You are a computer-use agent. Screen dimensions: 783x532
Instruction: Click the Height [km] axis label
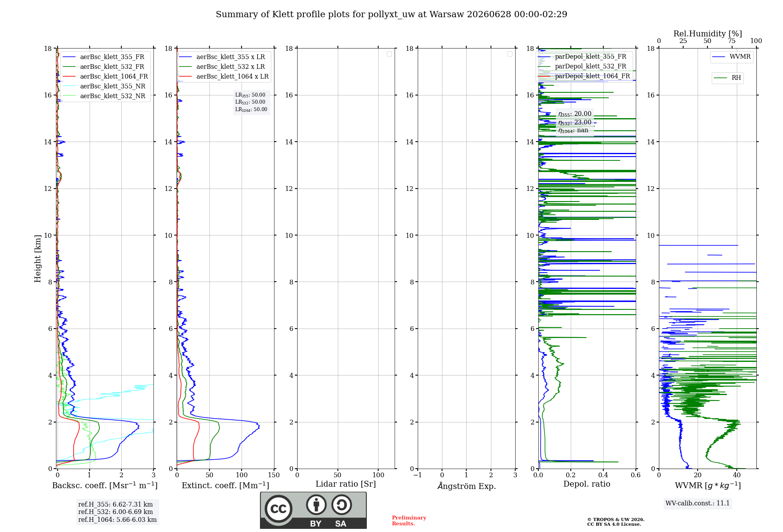(38, 259)
